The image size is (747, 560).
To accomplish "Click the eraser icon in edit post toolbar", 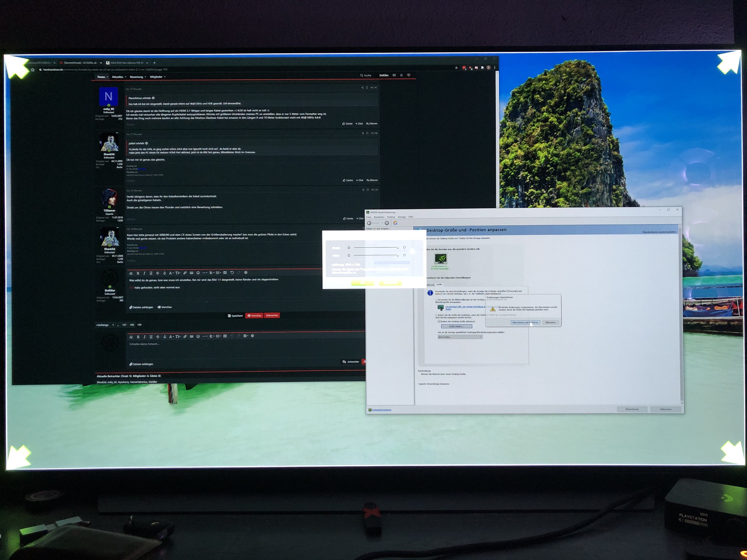I will (x=131, y=273).
